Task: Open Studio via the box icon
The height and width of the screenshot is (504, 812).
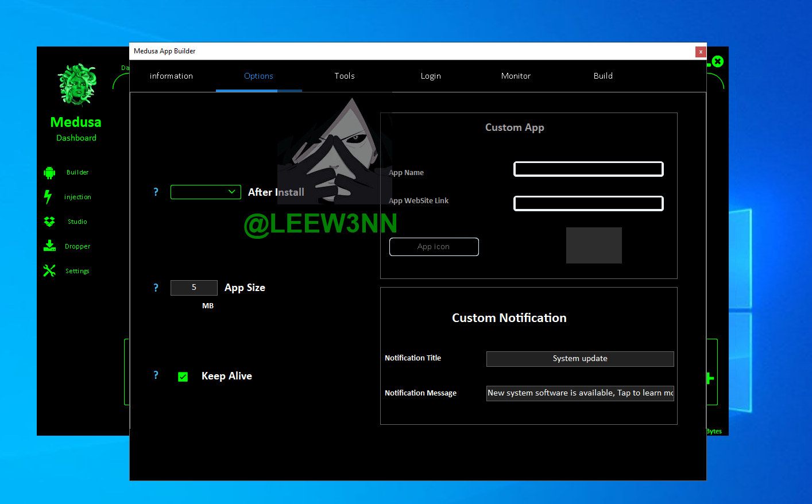Action: point(49,222)
